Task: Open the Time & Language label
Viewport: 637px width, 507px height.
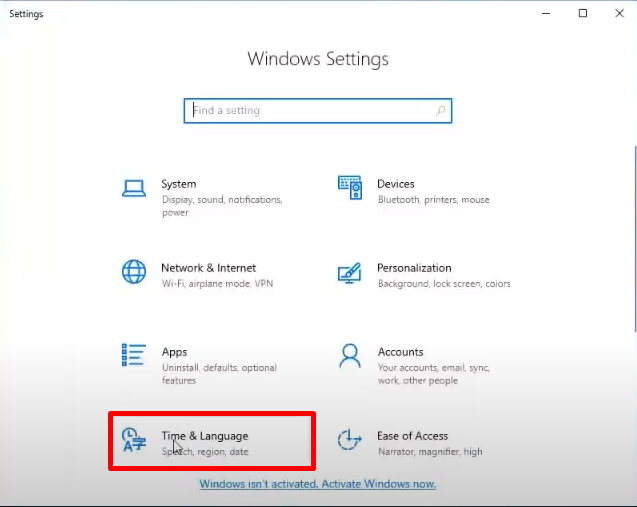Action: coord(205,436)
